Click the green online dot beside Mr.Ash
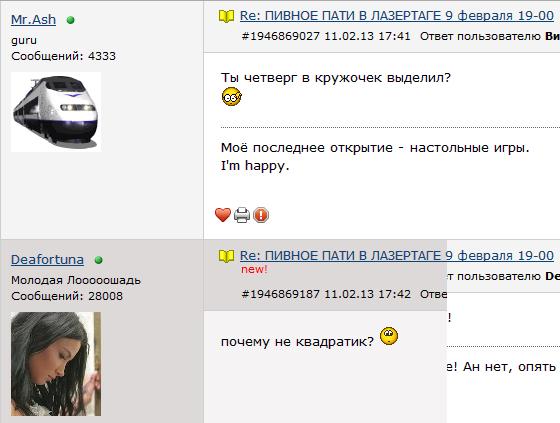 coord(71,20)
